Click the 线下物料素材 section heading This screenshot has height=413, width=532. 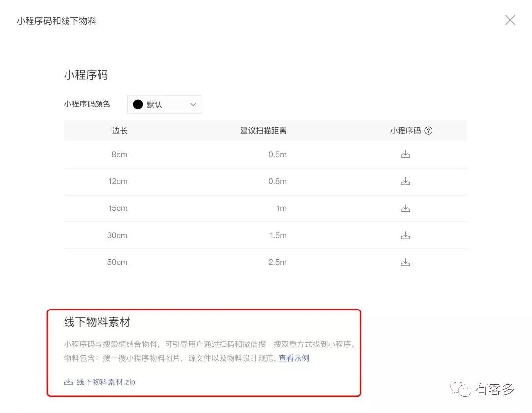(97, 322)
